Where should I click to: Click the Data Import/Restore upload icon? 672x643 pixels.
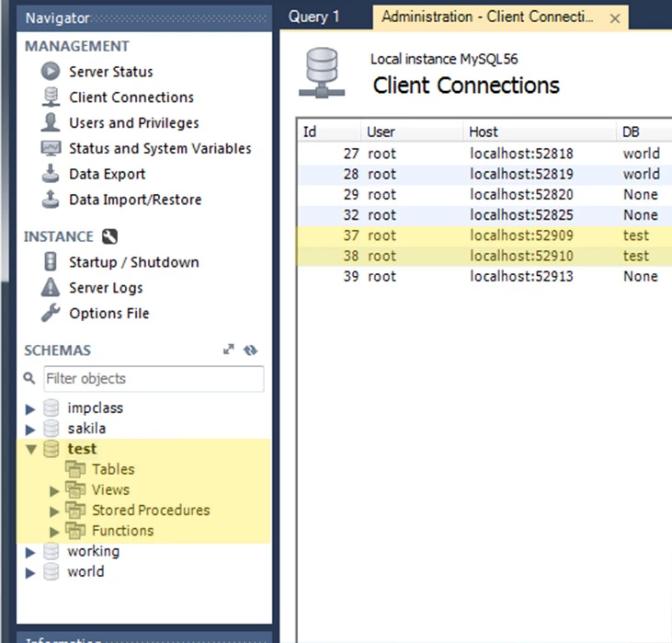click(51, 199)
